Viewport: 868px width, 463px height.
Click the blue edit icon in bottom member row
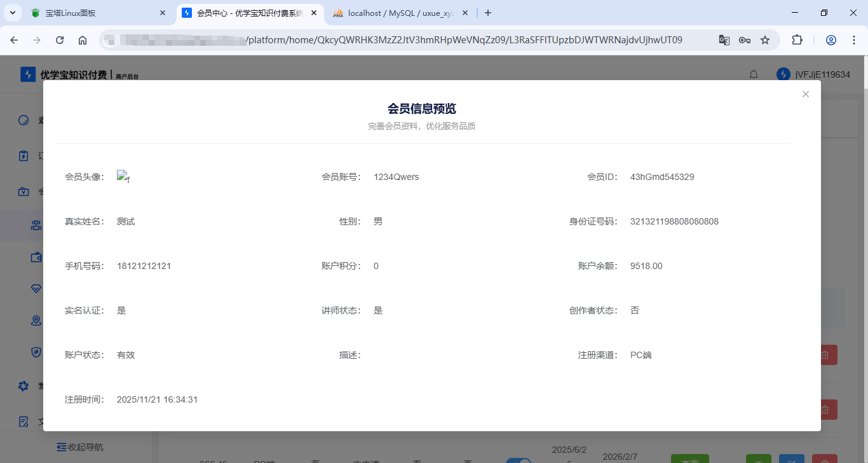[791, 459]
